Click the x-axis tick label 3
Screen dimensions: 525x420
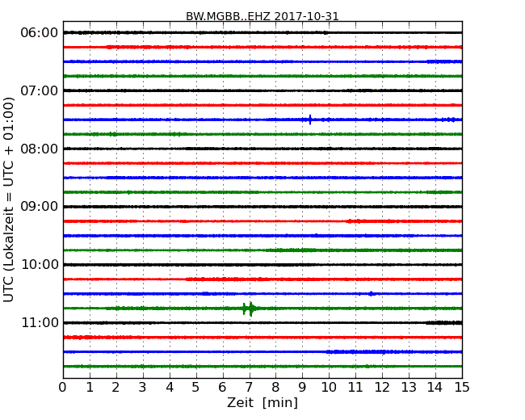click(143, 388)
